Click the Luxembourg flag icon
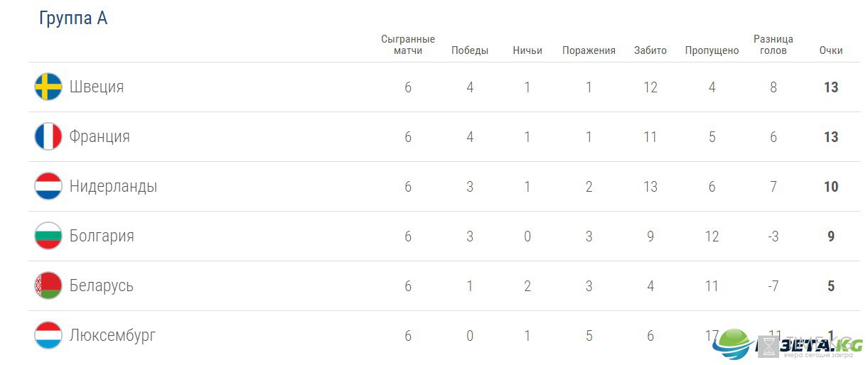The image size is (868, 365). point(48,335)
